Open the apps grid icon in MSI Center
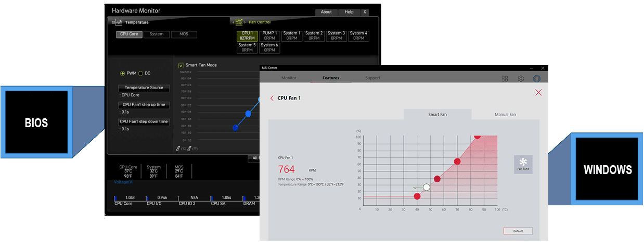Screen dimensions: 644x248 [x=505, y=78]
